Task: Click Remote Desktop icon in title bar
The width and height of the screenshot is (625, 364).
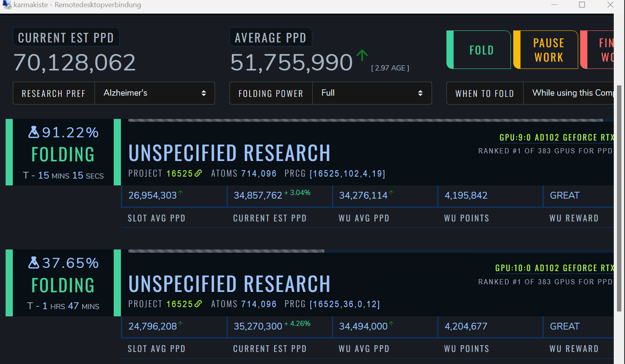Action: tap(7, 5)
